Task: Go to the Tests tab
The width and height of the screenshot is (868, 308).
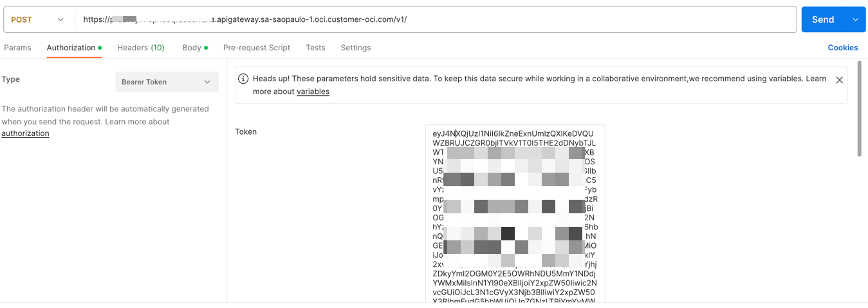Action: (315, 48)
